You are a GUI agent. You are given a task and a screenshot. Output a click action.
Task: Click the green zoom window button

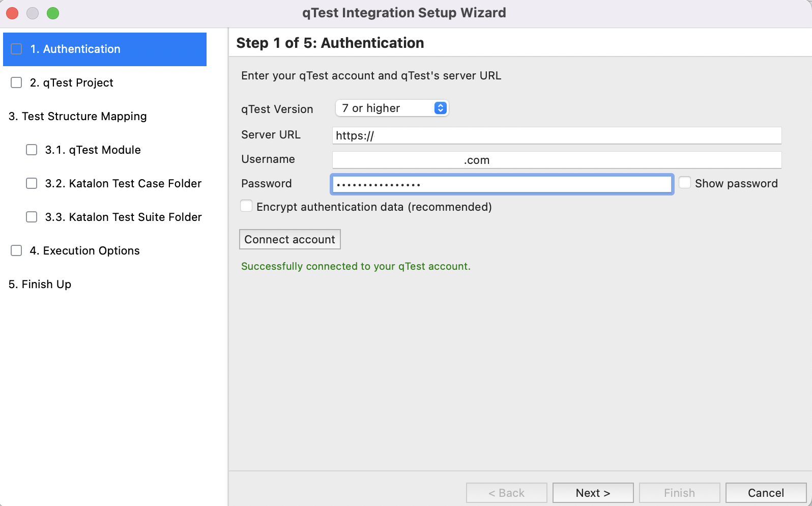tap(53, 13)
